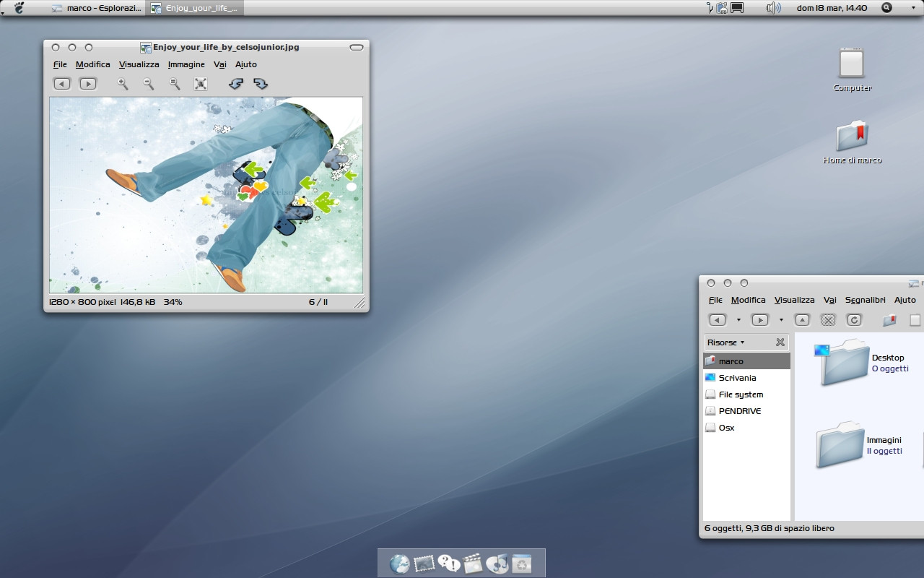The image size is (924, 578).
Task: Go up to parent folder
Action: tap(803, 319)
